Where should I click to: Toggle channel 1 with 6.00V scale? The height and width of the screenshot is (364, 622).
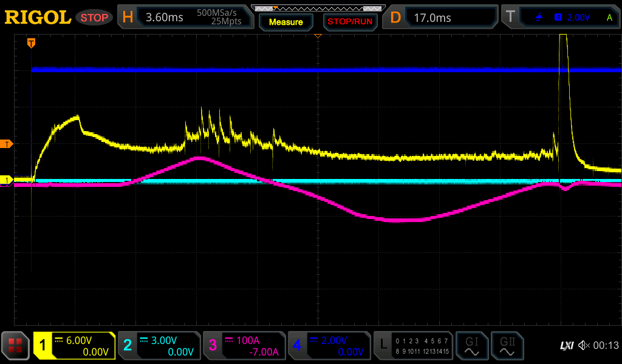74,346
